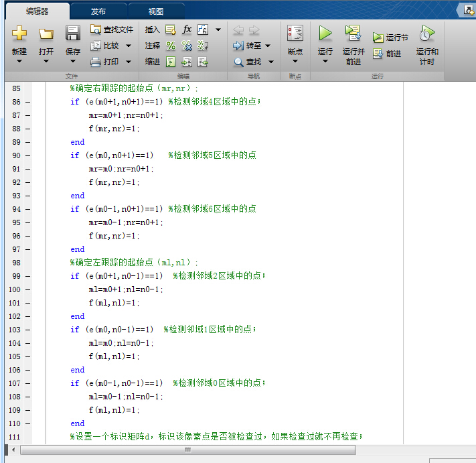Set breakpoint dash on line 99
476x463 pixels.
point(27,276)
